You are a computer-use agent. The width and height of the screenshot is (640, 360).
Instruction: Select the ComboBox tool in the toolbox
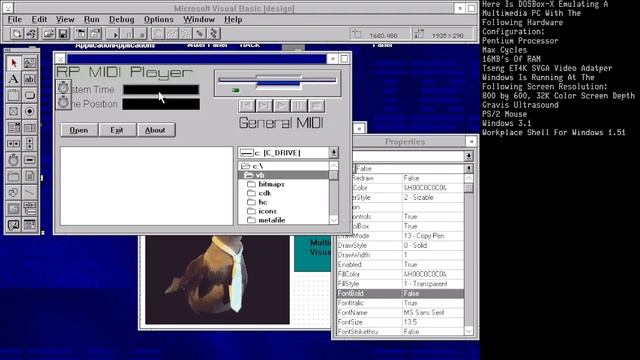pyautogui.click(x=13, y=128)
